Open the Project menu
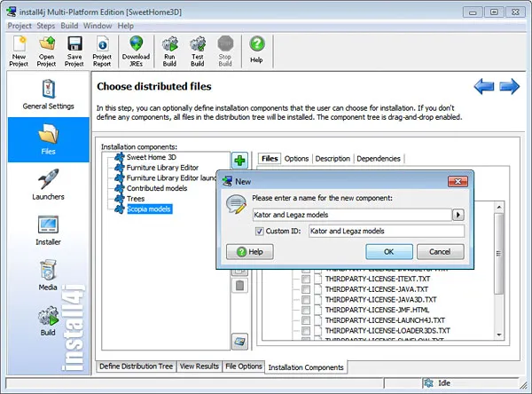532x394 pixels. pos(20,26)
